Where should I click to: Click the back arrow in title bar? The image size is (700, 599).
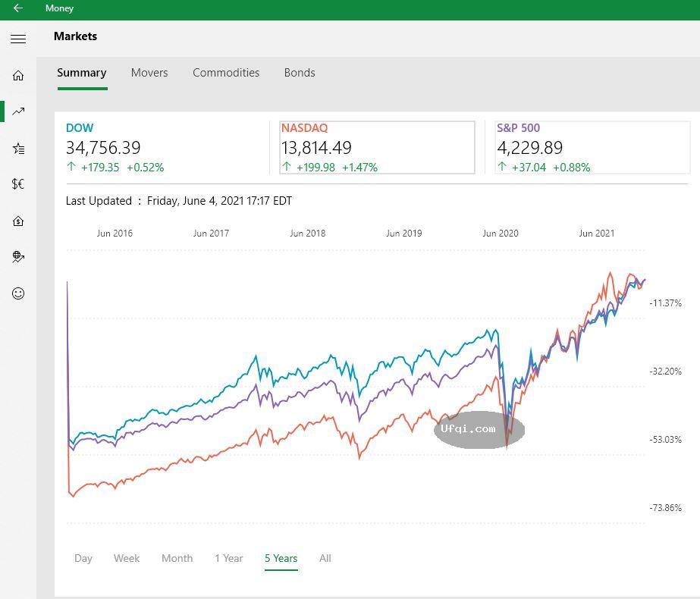pos(18,8)
